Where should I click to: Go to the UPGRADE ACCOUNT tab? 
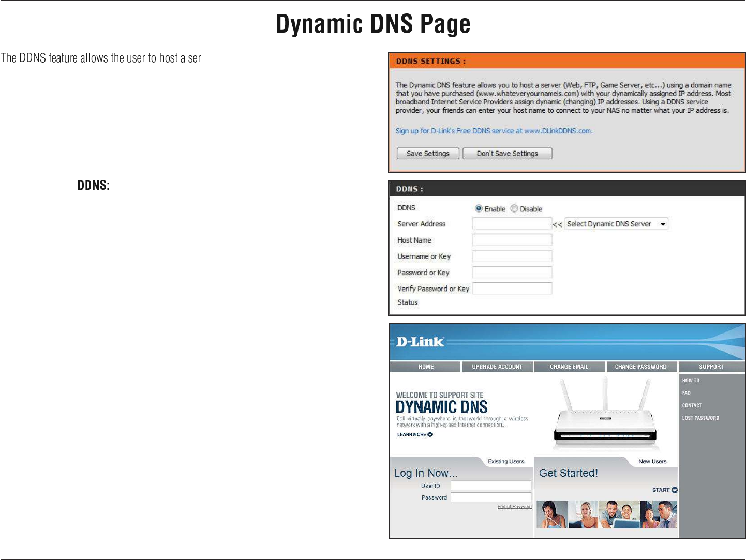497,367
